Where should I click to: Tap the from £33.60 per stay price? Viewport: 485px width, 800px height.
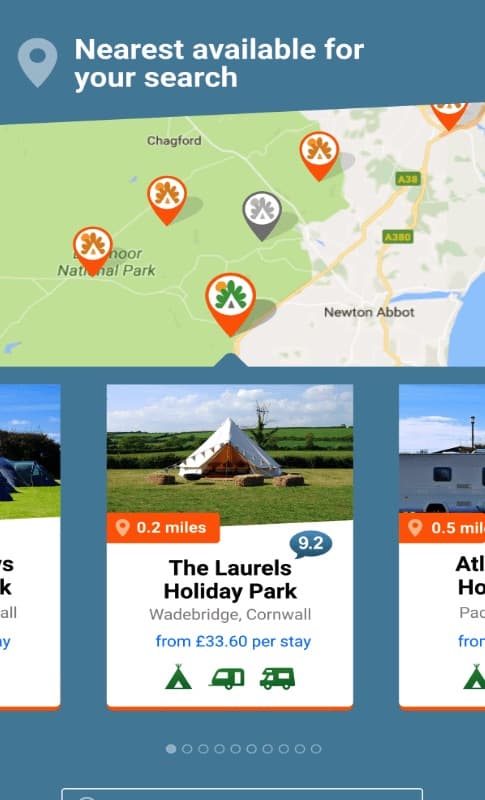click(x=233, y=641)
